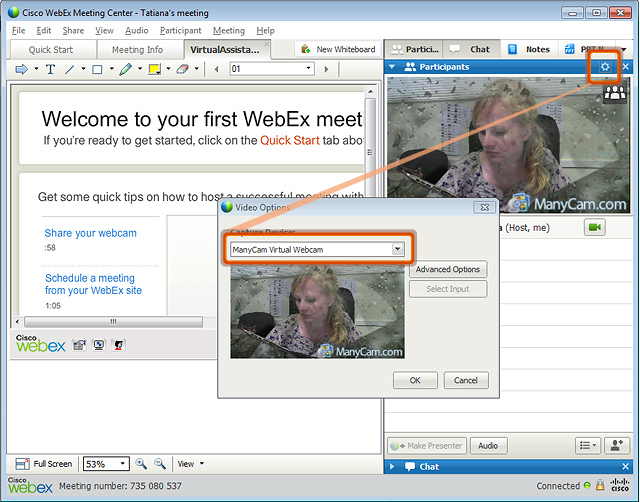Switch to Full Screen view

pyautogui.click(x=43, y=464)
